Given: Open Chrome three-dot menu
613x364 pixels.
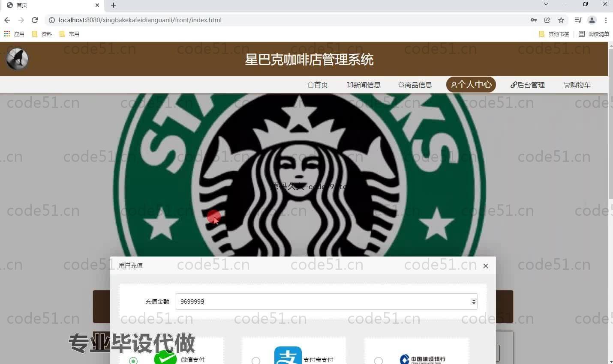Looking at the screenshot, I should tap(606, 20).
